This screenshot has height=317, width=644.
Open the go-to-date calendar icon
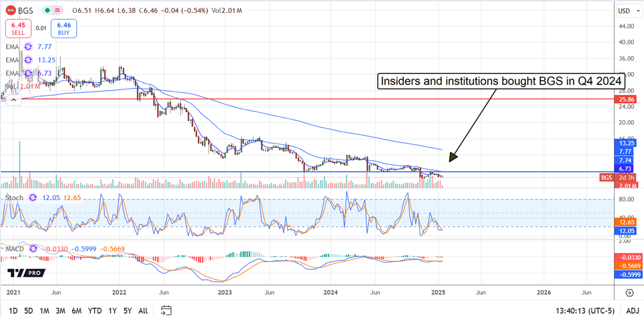point(166,311)
